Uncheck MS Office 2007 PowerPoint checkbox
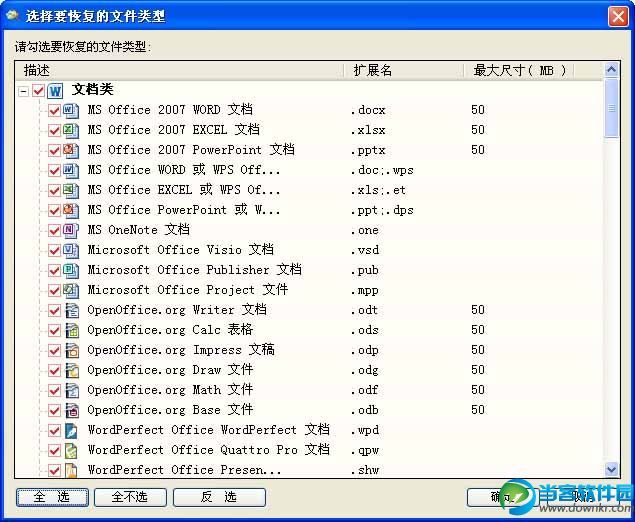 tap(54, 150)
